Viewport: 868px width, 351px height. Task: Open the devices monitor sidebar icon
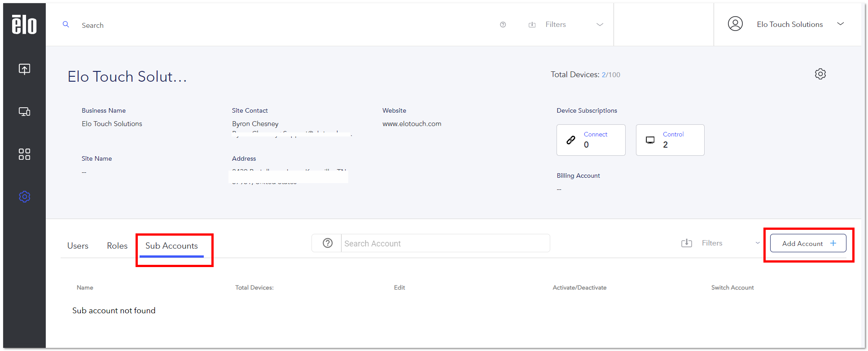pyautogui.click(x=24, y=111)
